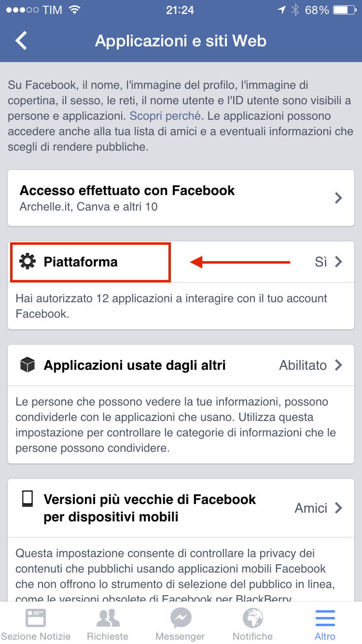Change the Amici audience value

(x=311, y=508)
